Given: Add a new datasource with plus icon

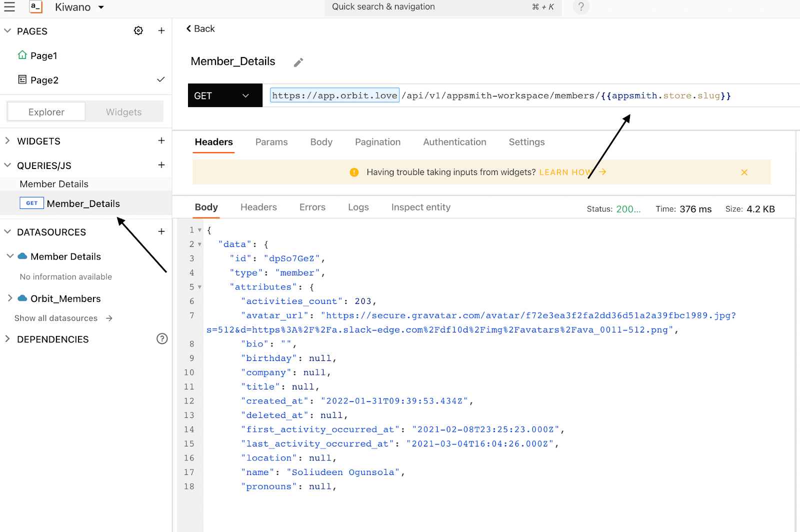Looking at the screenshot, I should coord(161,231).
